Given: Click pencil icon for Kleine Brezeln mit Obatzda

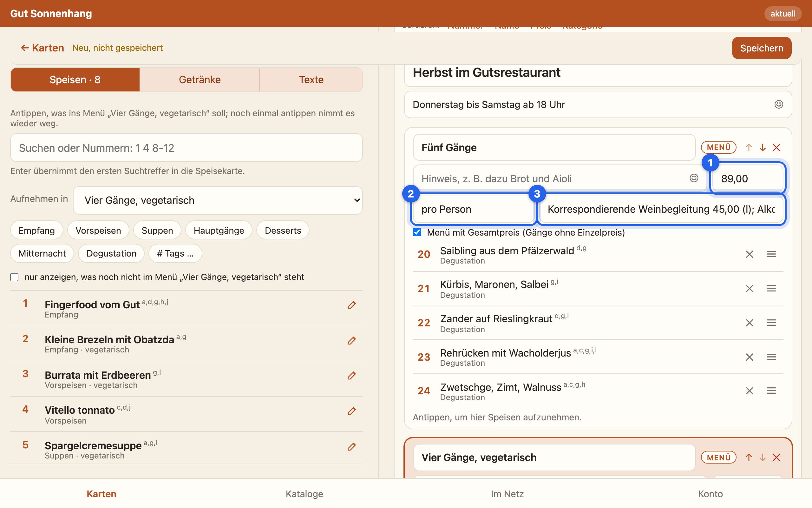Looking at the screenshot, I should 351,341.
